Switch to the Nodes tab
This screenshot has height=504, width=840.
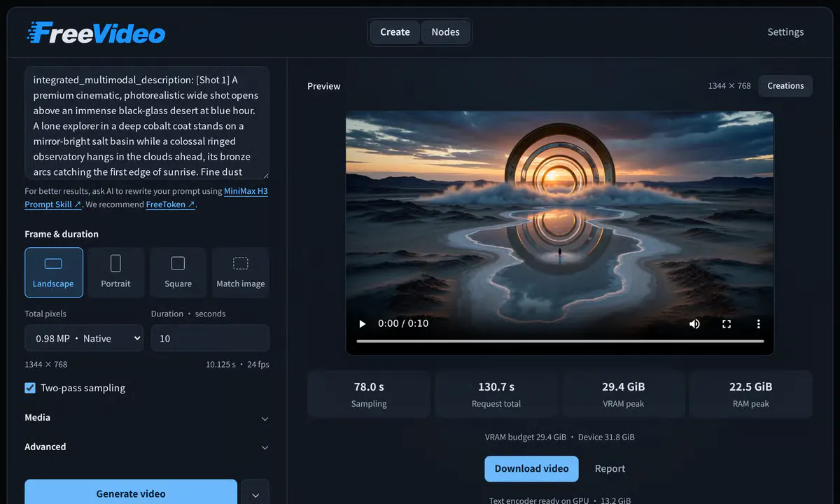click(445, 32)
